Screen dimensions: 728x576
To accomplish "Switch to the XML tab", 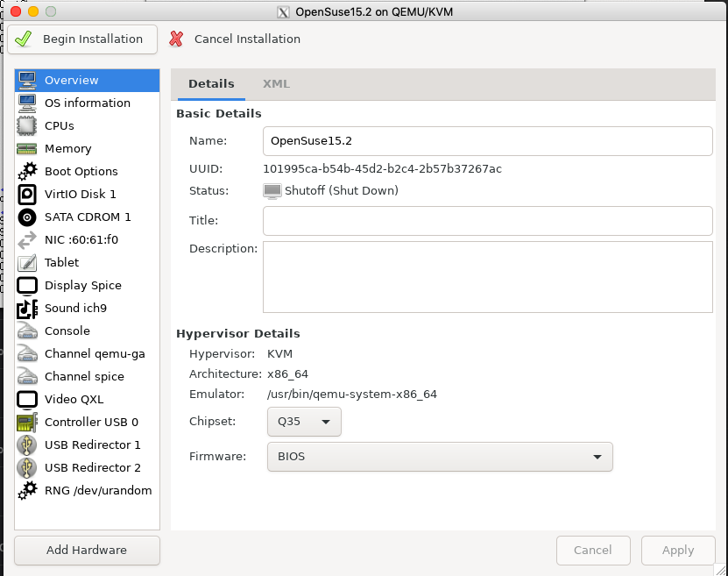I will coord(276,84).
